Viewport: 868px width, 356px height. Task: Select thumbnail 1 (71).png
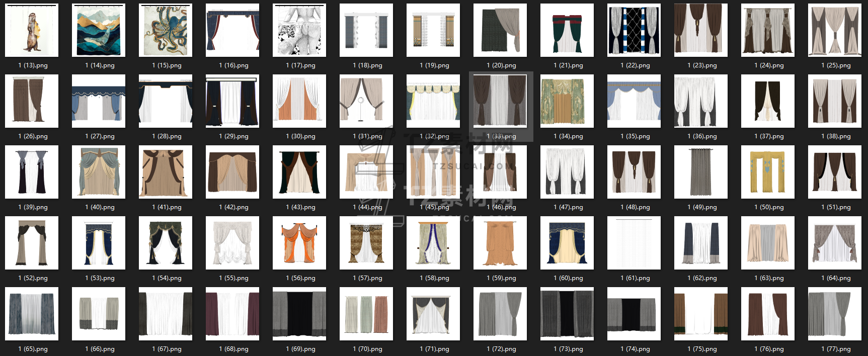(x=433, y=314)
